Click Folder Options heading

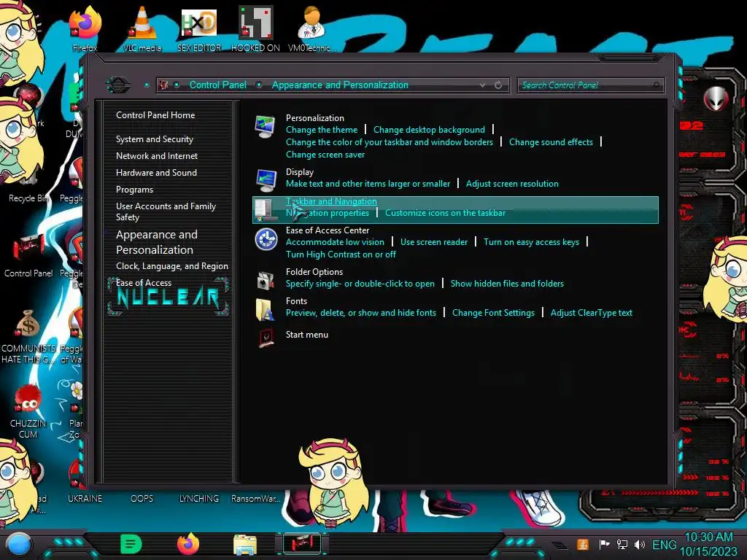(314, 271)
